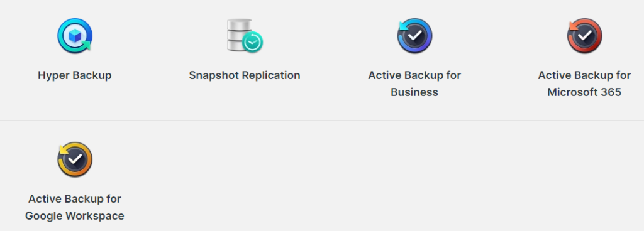Image resolution: width=644 pixels, height=231 pixels.
Task: Click the green clock badge on Snapshot Replication
Action: coord(252,42)
